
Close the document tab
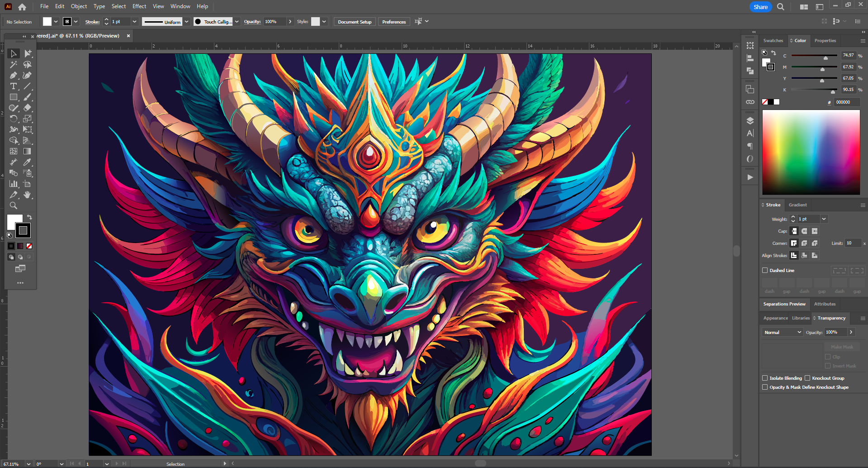click(128, 36)
